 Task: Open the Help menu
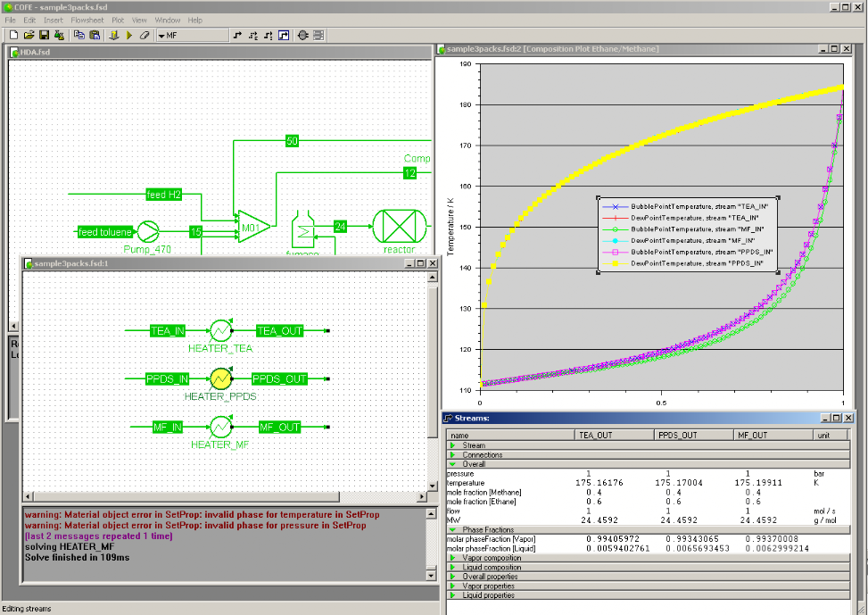coord(194,20)
